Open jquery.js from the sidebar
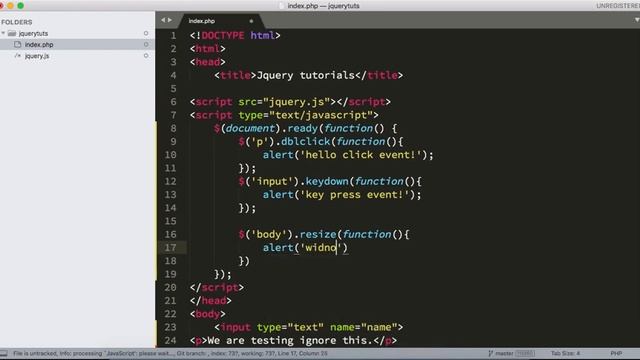 pos(37,56)
